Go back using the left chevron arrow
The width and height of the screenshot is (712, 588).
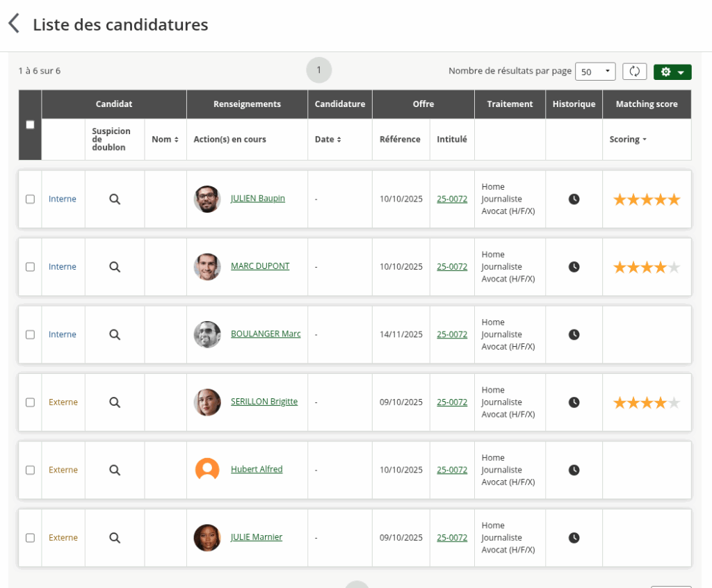click(14, 24)
